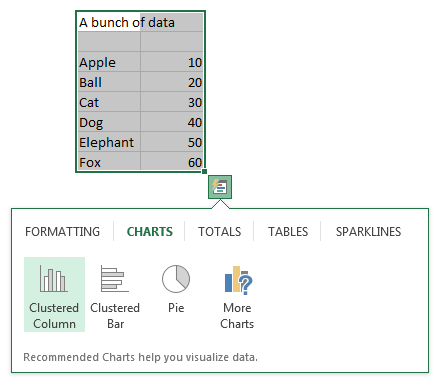Choose the Clustered Column chart icon
This screenshot has height=387, width=439.
[x=54, y=294]
